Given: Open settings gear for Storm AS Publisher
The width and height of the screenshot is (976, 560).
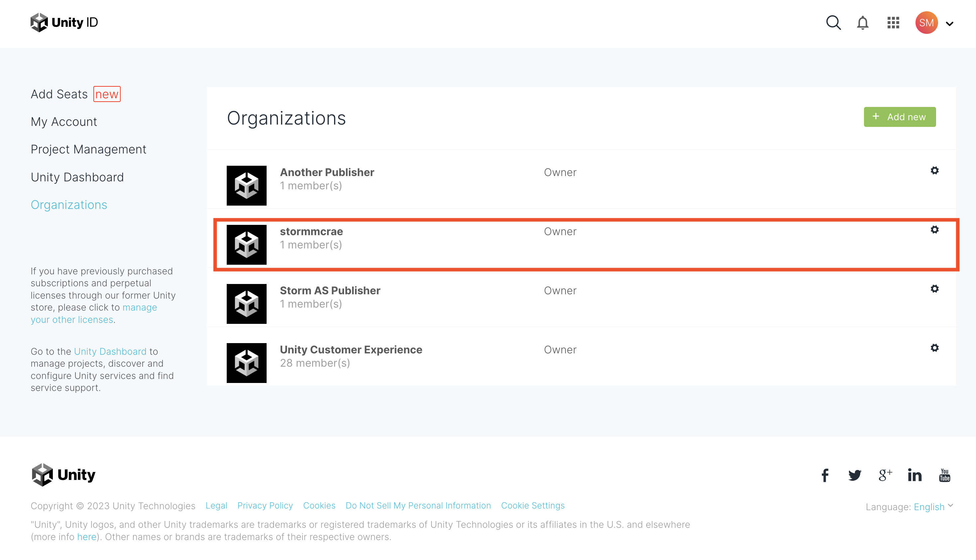Looking at the screenshot, I should pyautogui.click(x=934, y=289).
